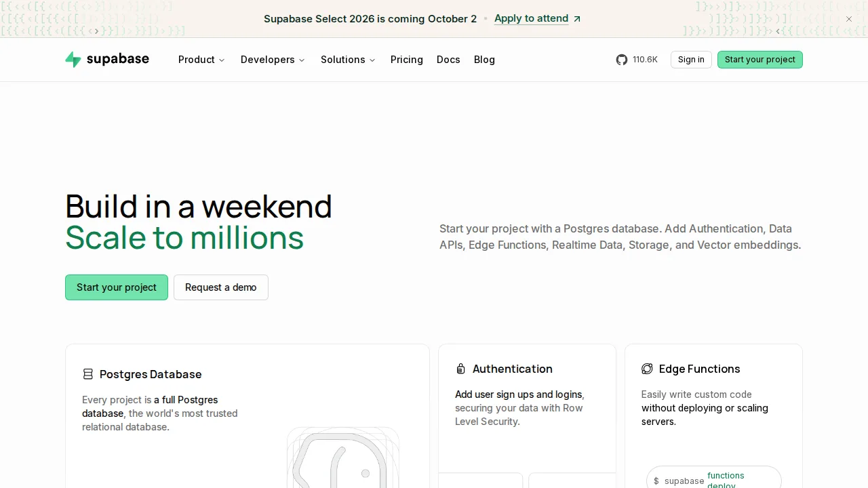Expand the Product menu
The image size is (868, 488).
(x=201, y=60)
